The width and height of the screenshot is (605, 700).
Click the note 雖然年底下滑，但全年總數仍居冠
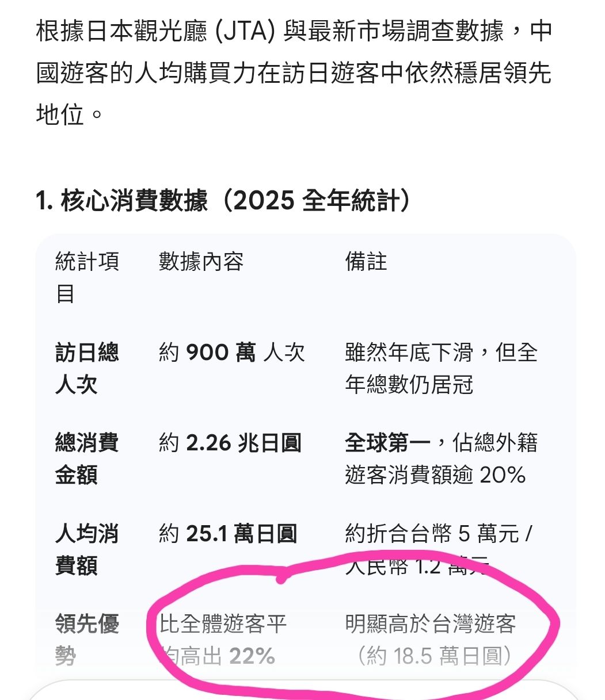coord(441,368)
